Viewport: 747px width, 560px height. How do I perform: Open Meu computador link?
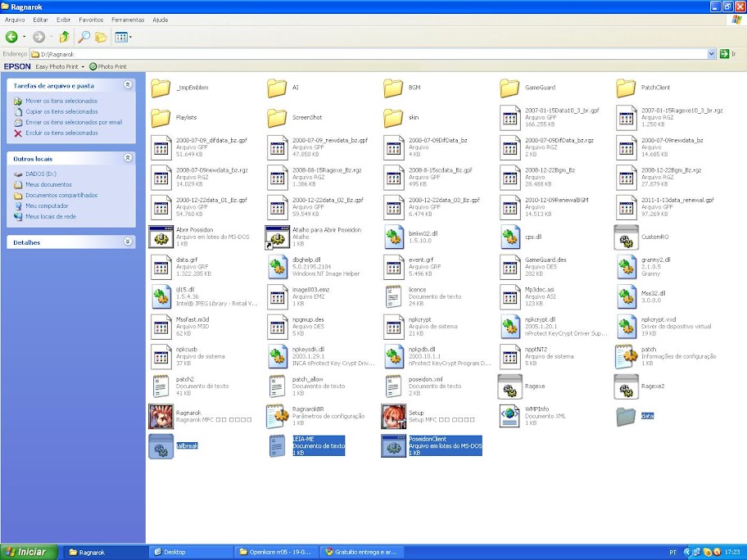47,205
